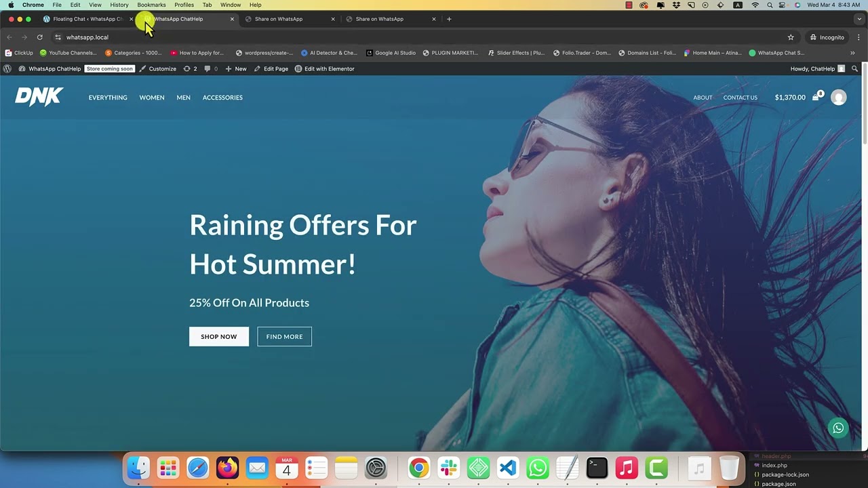Reload the current page
Screen dimensions: 868x488
coord(40,37)
